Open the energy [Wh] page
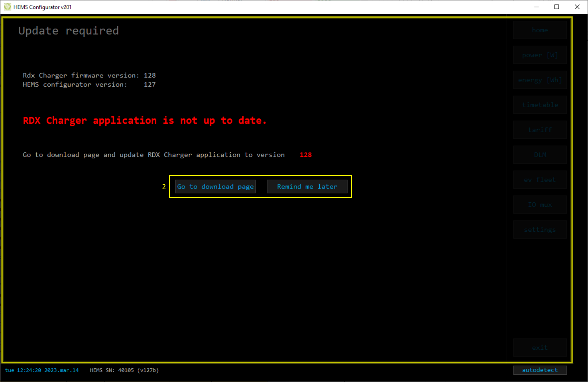This screenshot has width=588, height=382. tap(540, 80)
